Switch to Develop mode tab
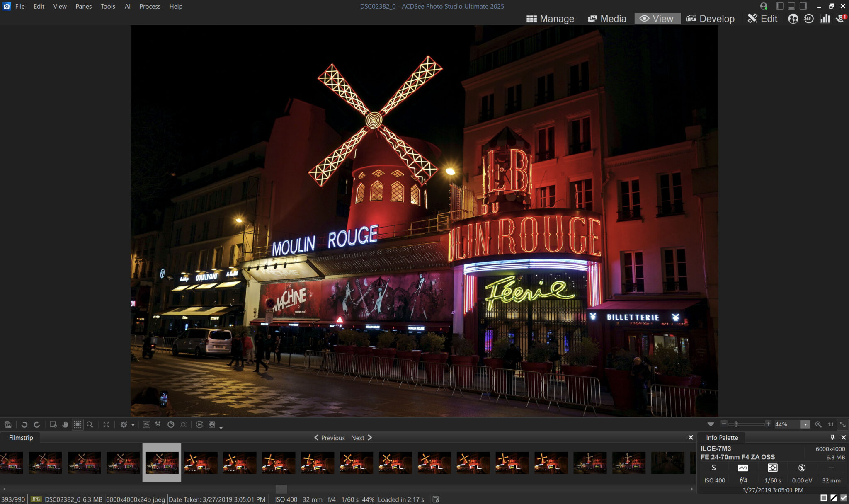The width and height of the screenshot is (849, 504). click(x=711, y=19)
